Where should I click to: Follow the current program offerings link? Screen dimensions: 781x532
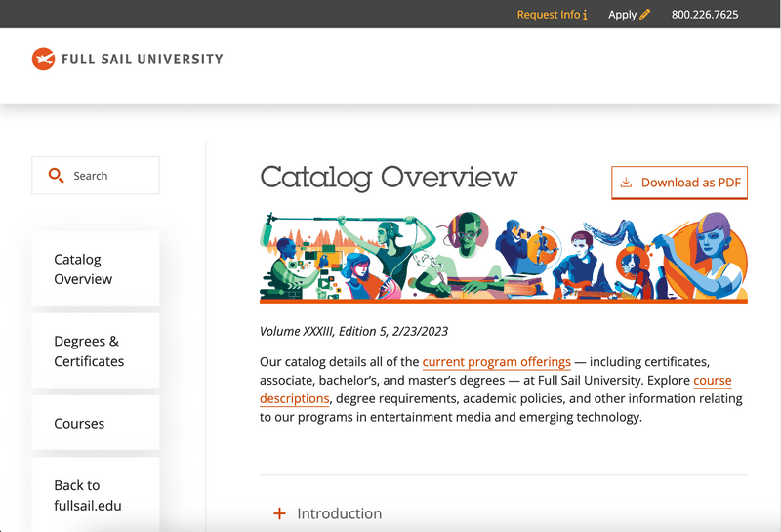tap(497, 362)
